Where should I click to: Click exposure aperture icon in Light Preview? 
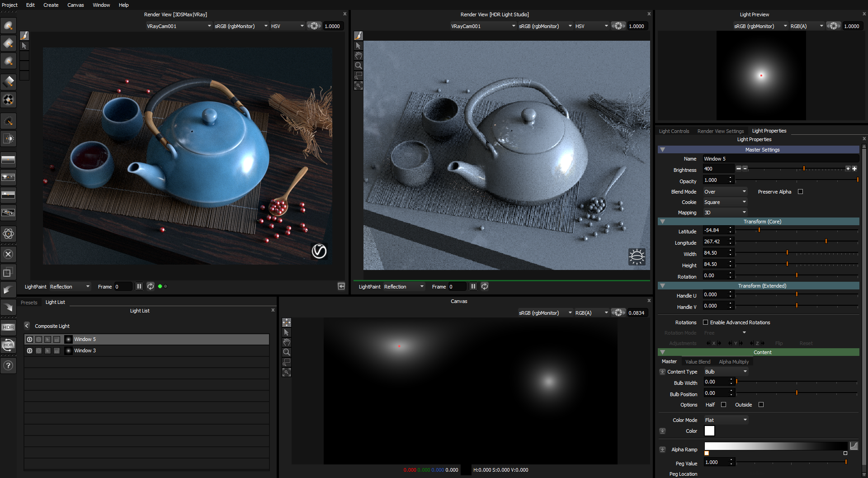click(x=834, y=26)
